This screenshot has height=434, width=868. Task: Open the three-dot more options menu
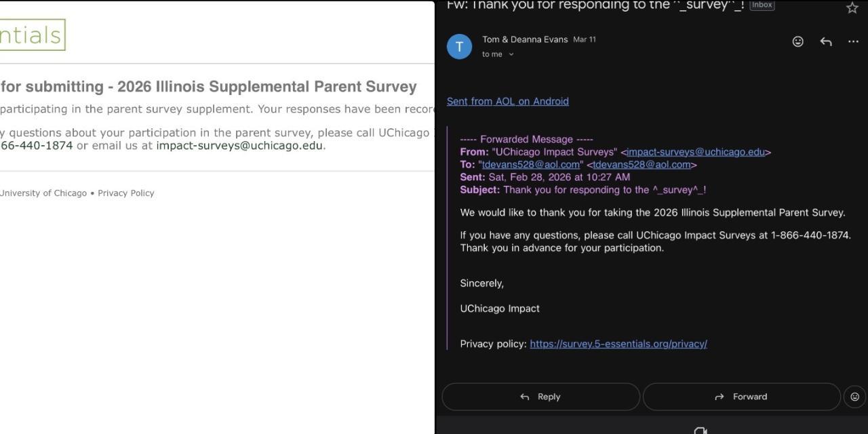pos(853,41)
